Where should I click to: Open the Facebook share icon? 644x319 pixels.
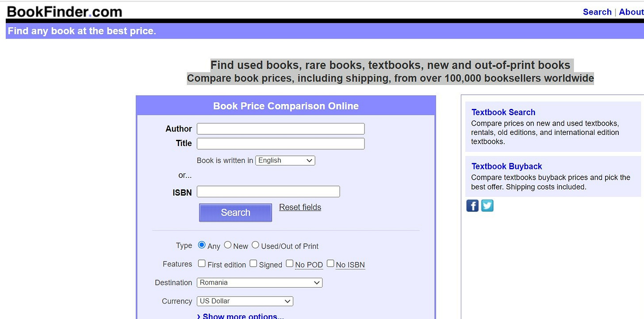pyautogui.click(x=472, y=206)
